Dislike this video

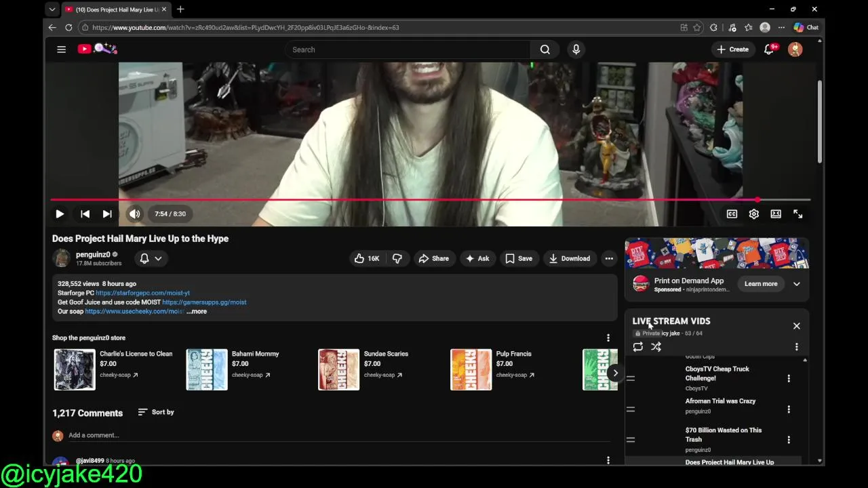click(x=397, y=258)
